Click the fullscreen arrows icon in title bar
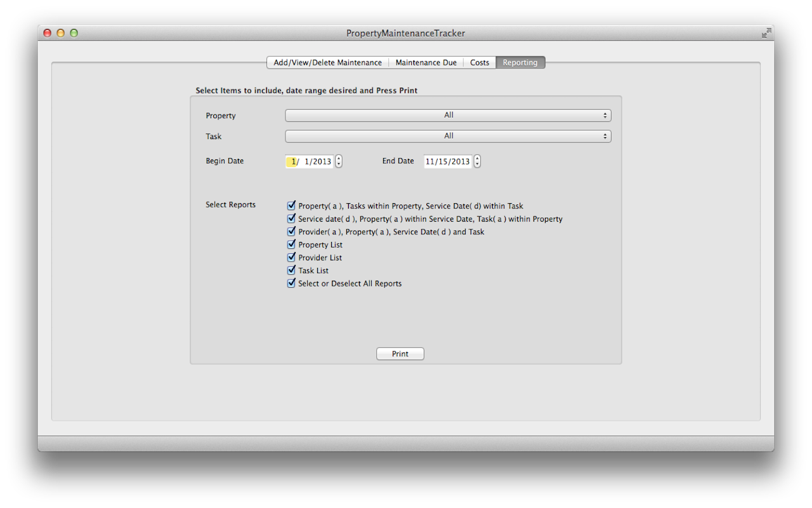 (766, 33)
